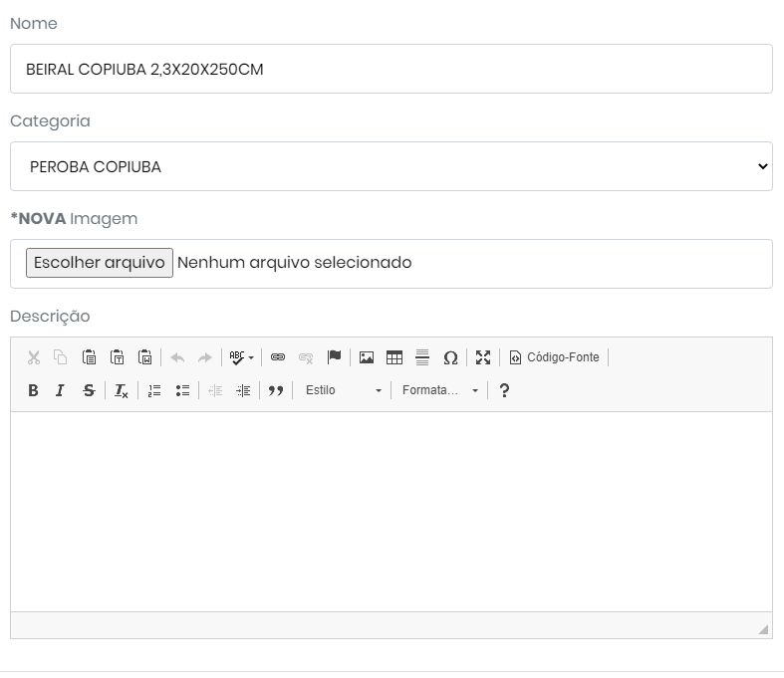This screenshot has width=784, height=678.
Task: Insert a table in the editor
Action: 394,357
